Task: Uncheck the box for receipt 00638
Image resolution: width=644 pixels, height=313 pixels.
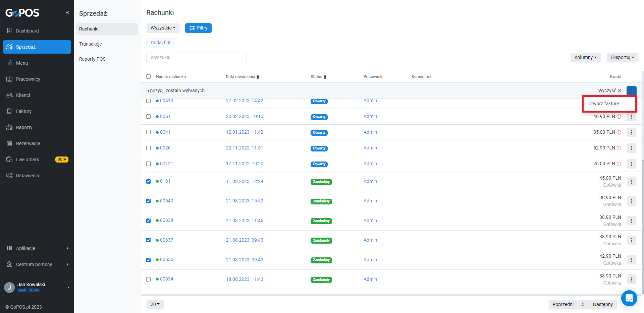Action: click(149, 221)
